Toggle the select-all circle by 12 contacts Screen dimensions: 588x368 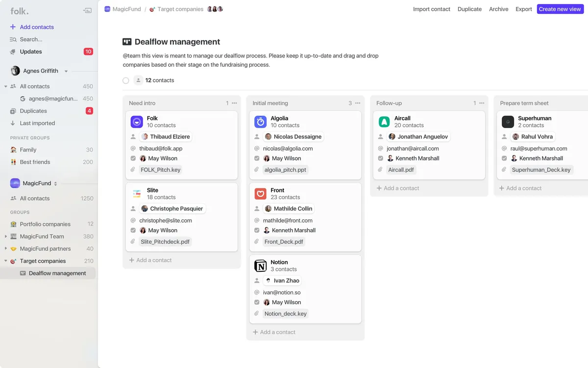coord(126,80)
